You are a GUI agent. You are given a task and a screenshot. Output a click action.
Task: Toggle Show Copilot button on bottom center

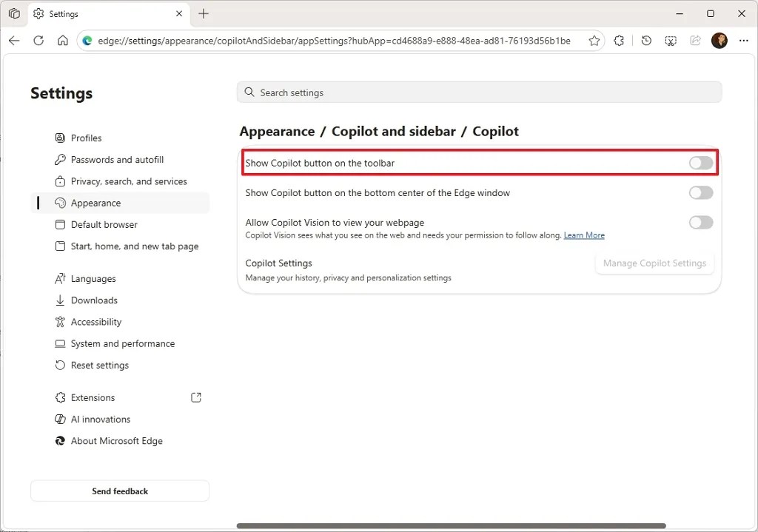(x=700, y=192)
